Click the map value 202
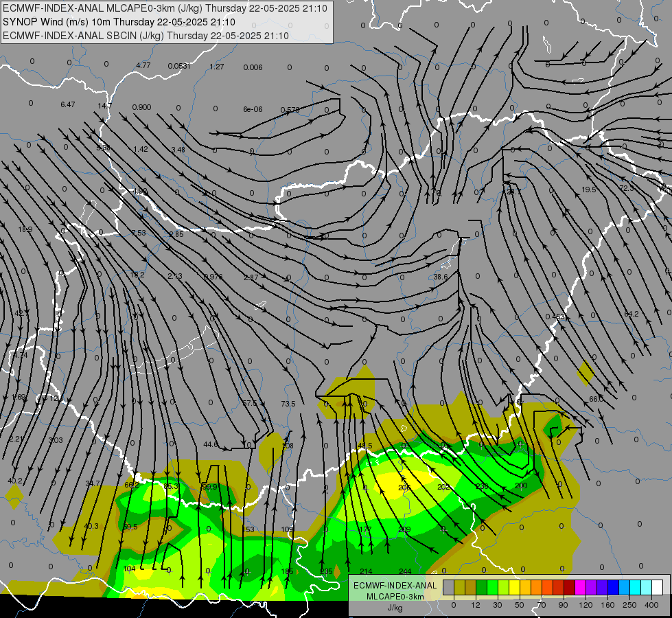The width and height of the screenshot is (672, 618). pyautogui.click(x=443, y=488)
